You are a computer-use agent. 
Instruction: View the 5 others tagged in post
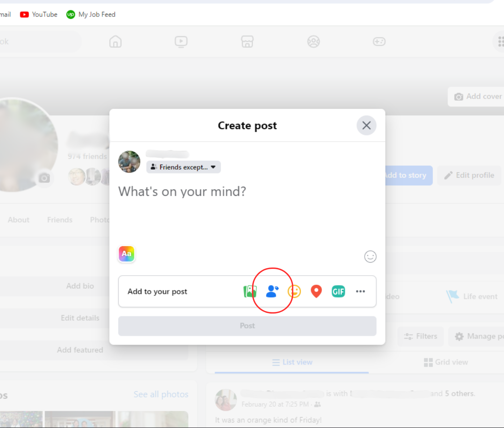(460, 394)
